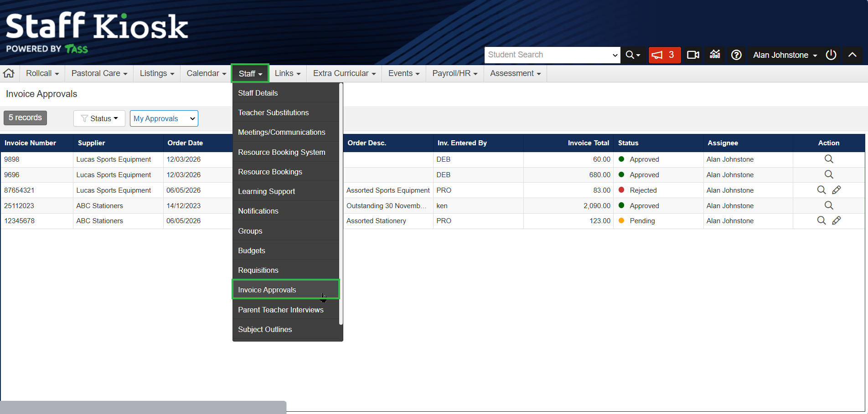Expand the Assessment menu
The height and width of the screenshot is (414, 868).
pyautogui.click(x=516, y=73)
